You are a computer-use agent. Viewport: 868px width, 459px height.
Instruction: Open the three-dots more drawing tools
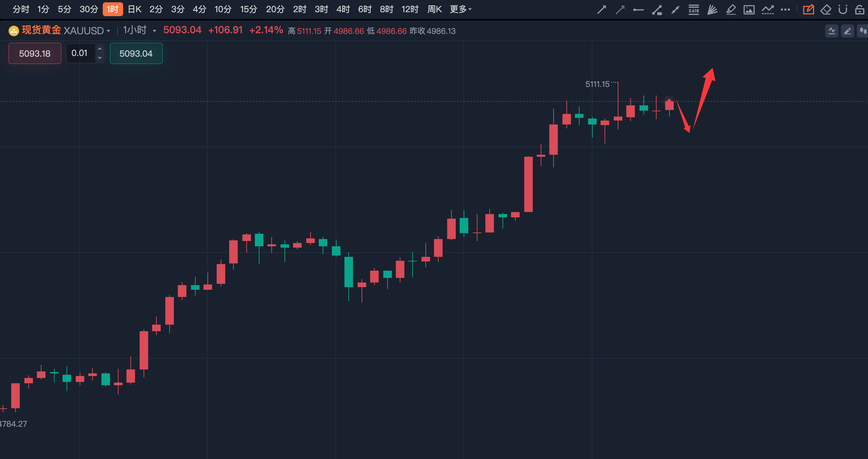click(x=785, y=10)
